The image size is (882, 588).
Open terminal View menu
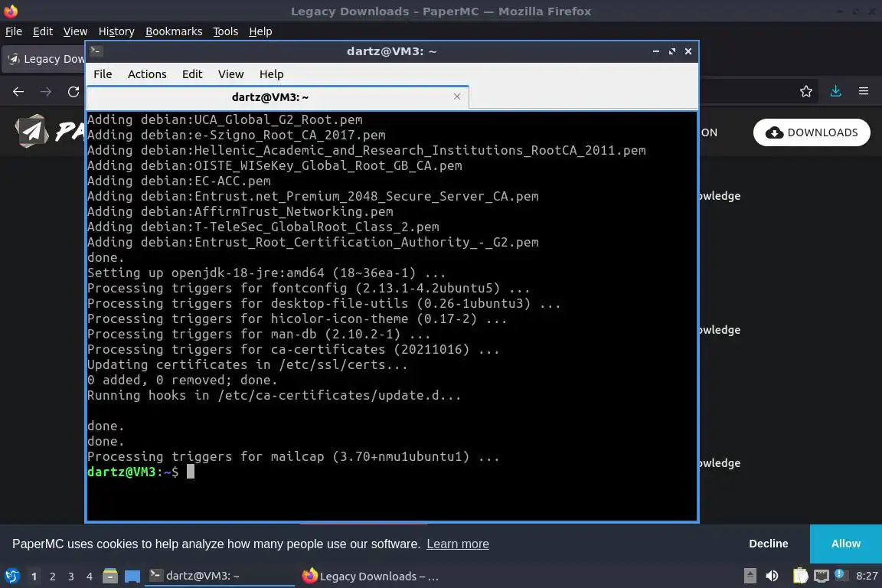tap(230, 74)
